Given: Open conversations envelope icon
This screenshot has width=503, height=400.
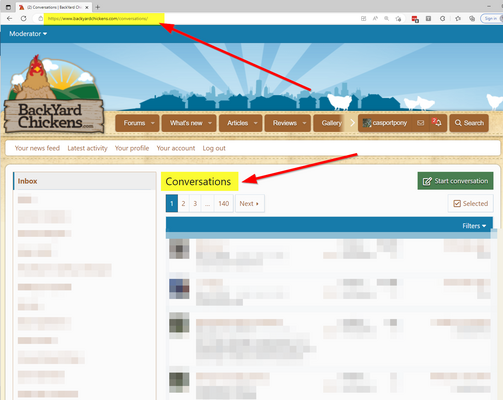Looking at the screenshot, I should pos(421,123).
